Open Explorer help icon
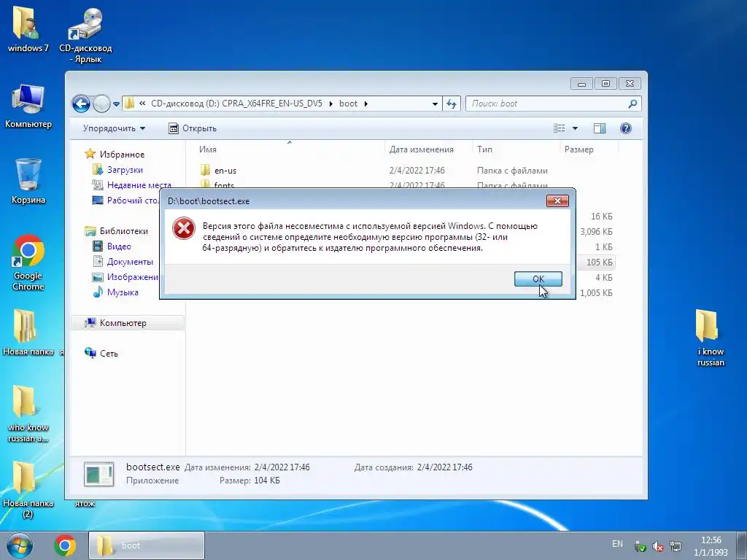 click(625, 128)
